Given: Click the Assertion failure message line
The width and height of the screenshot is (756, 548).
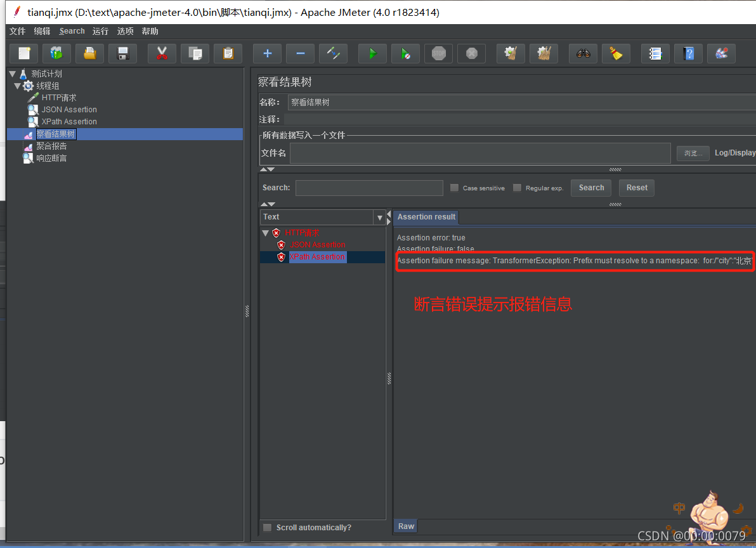Looking at the screenshot, I should coord(574,261).
